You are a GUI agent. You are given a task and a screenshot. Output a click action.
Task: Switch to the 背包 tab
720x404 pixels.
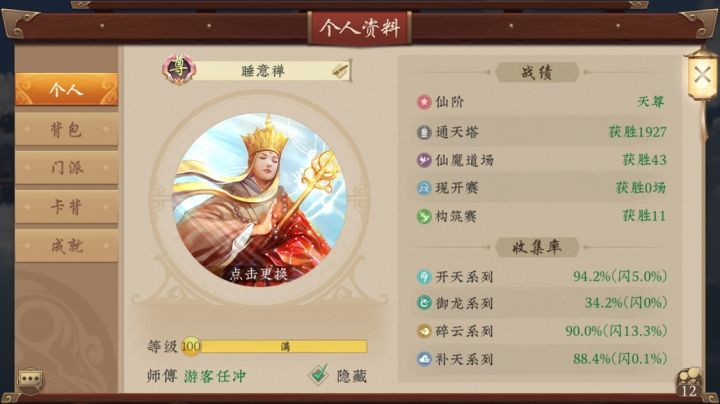(67, 129)
